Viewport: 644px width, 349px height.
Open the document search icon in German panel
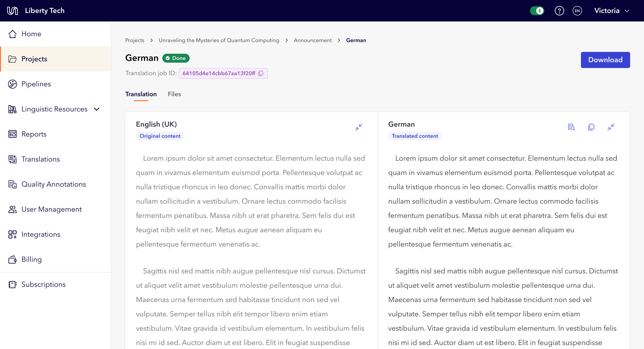[x=571, y=127]
